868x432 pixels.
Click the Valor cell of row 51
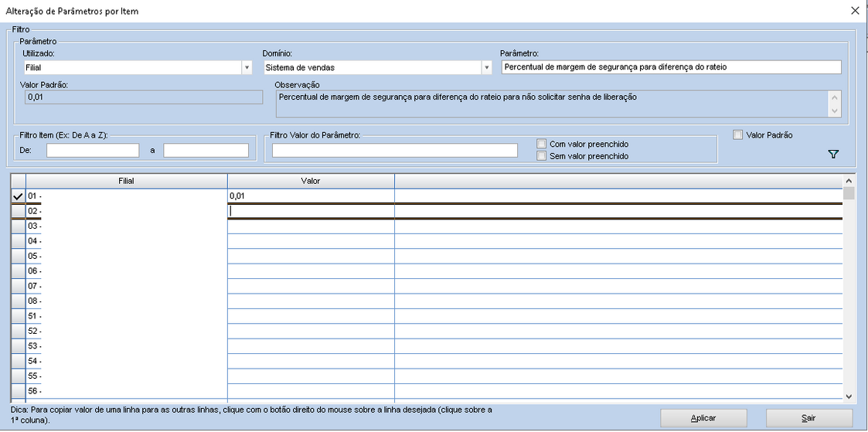point(311,316)
